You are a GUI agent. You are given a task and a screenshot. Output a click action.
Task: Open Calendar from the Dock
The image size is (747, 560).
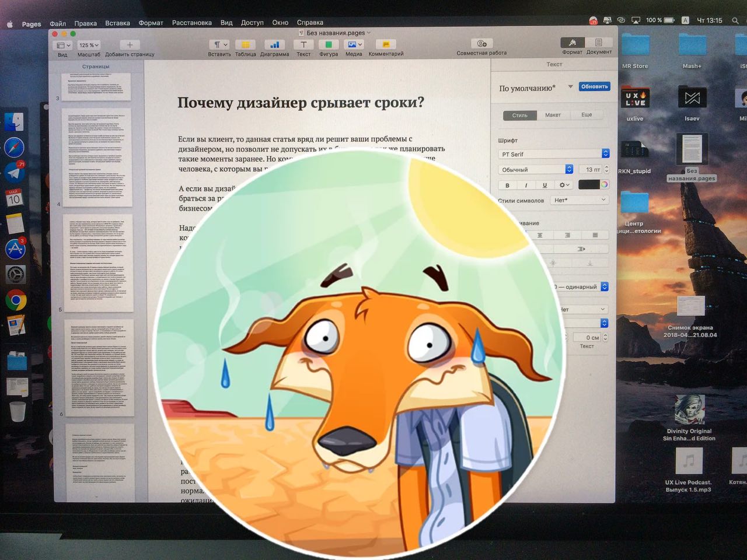tap(14, 197)
